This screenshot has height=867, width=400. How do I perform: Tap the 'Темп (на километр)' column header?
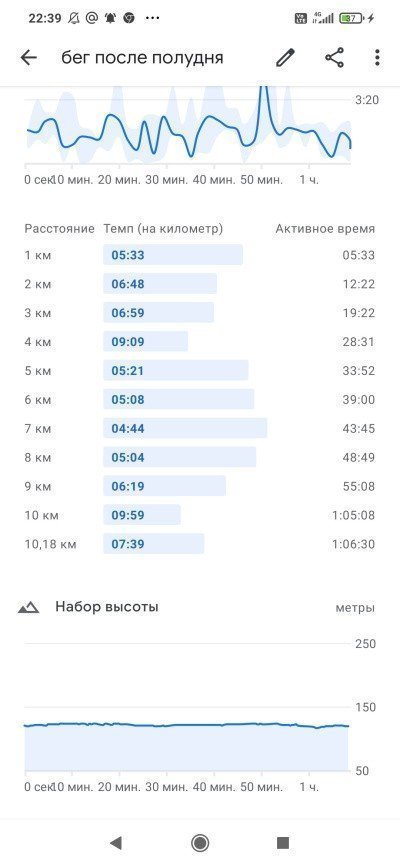click(163, 229)
